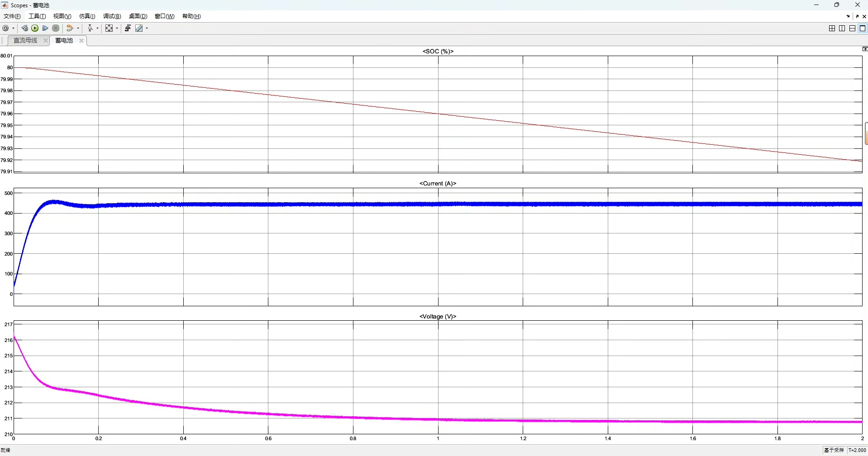Screen dimensions: 868x456
Task: Click the magenta voltage curve
Action: pyautogui.click(x=438, y=420)
